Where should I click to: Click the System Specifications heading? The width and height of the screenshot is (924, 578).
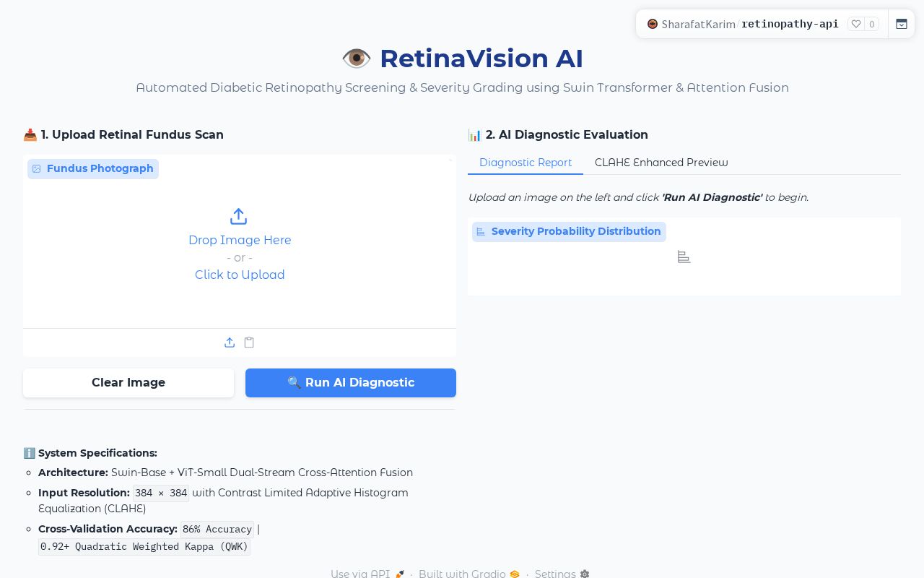tap(90, 453)
